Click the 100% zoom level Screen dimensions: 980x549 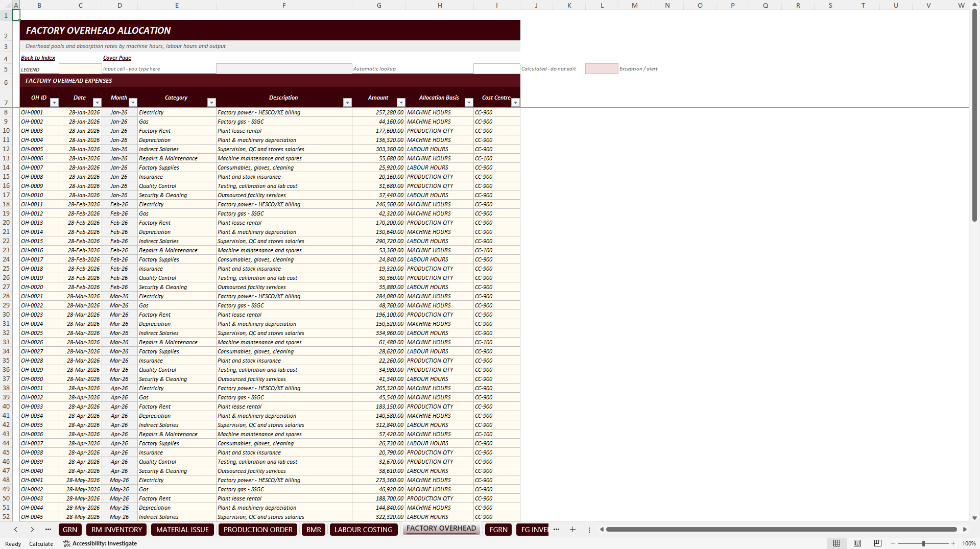coord(969,543)
